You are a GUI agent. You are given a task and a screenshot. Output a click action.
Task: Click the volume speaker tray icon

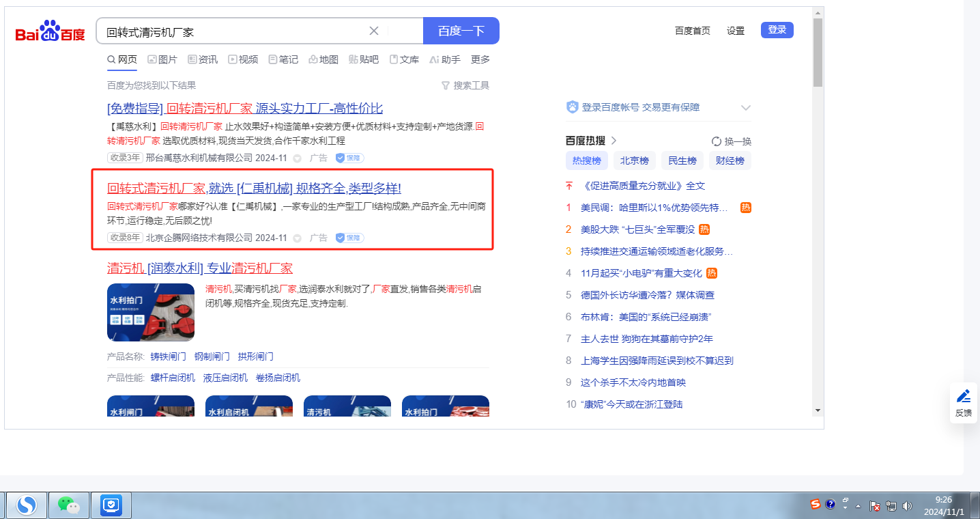tap(907, 506)
